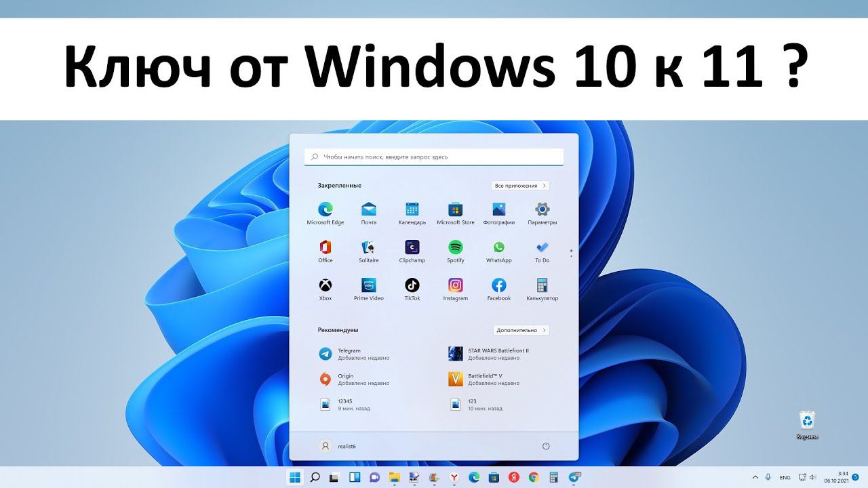Open the clock and date panel
Viewport: 868px width, 488px height.
click(x=835, y=477)
